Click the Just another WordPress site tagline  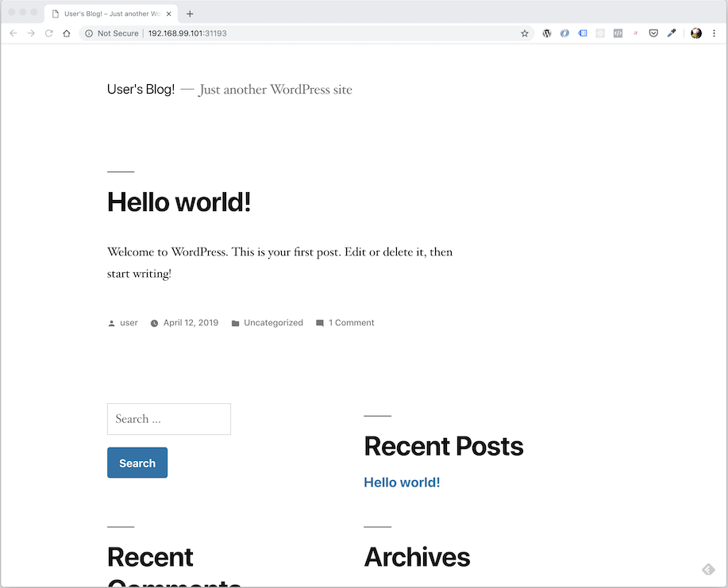click(275, 89)
